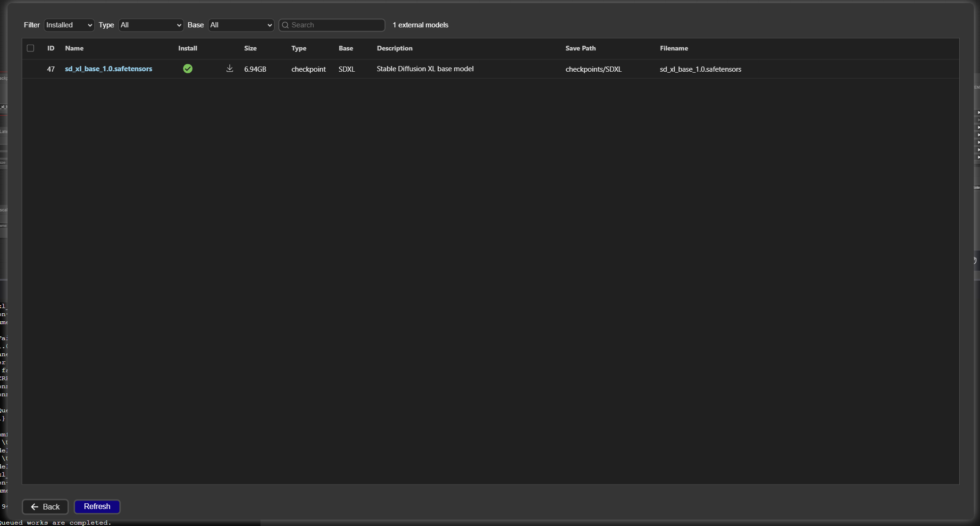Click the Description column header
980x526 pixels.
pos(394,48)
